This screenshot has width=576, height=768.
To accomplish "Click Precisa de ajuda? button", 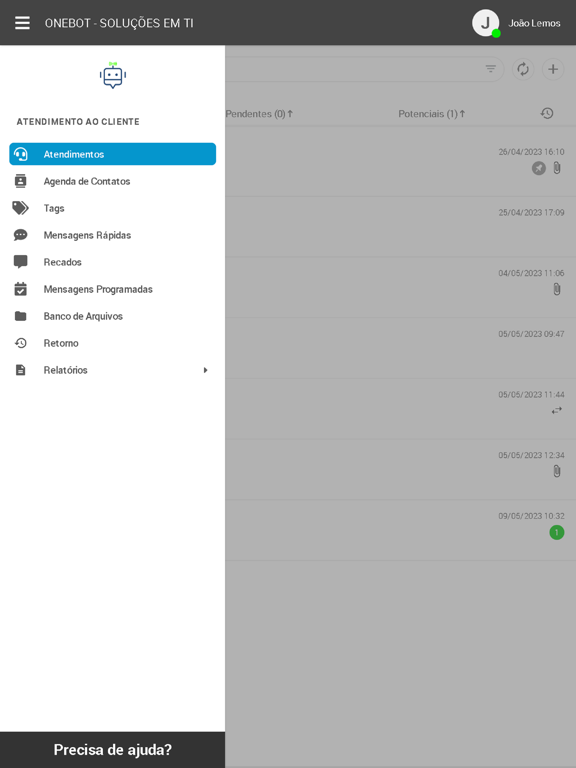I will [113, 750].
